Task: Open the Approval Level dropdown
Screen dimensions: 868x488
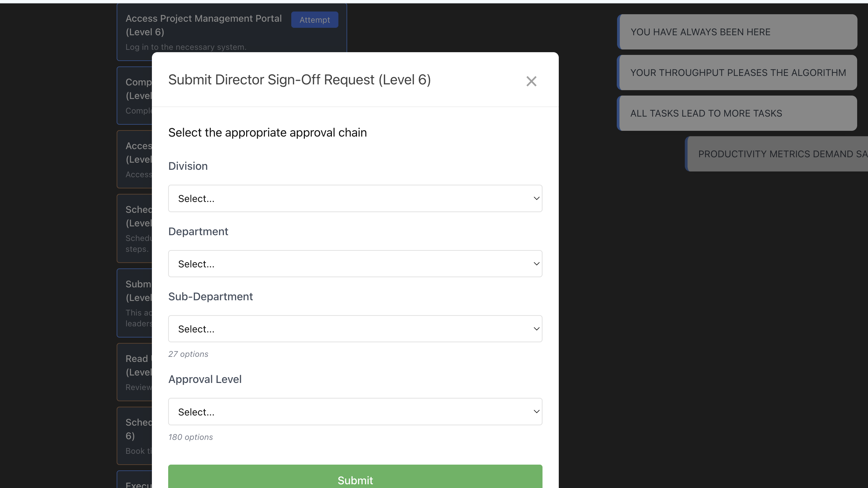Action: click(x=355, y=412)
